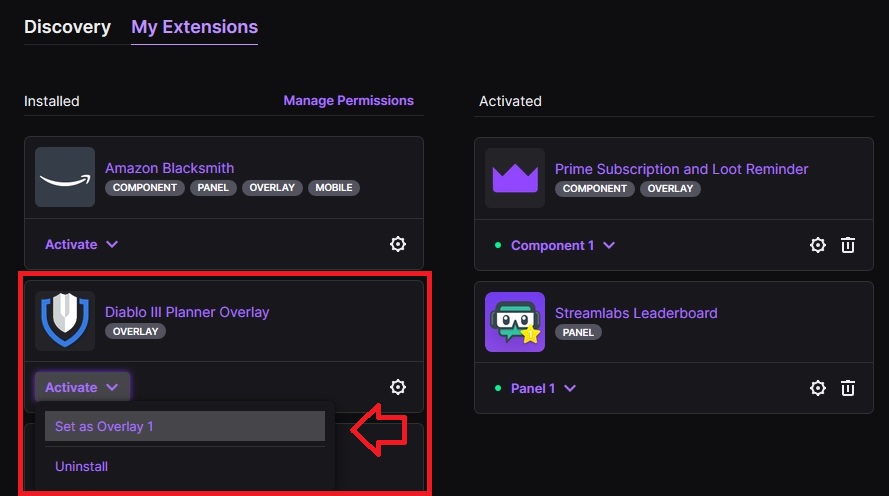The image size is (889, 496).
Task: Select the My Extensions tab
Action: tap(194, 27)
